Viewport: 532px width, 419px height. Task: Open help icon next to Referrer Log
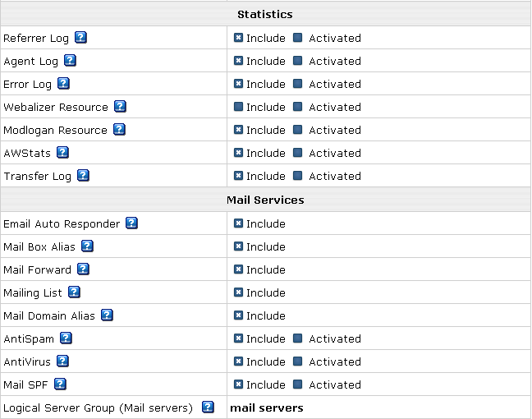(x=80, y=37)
